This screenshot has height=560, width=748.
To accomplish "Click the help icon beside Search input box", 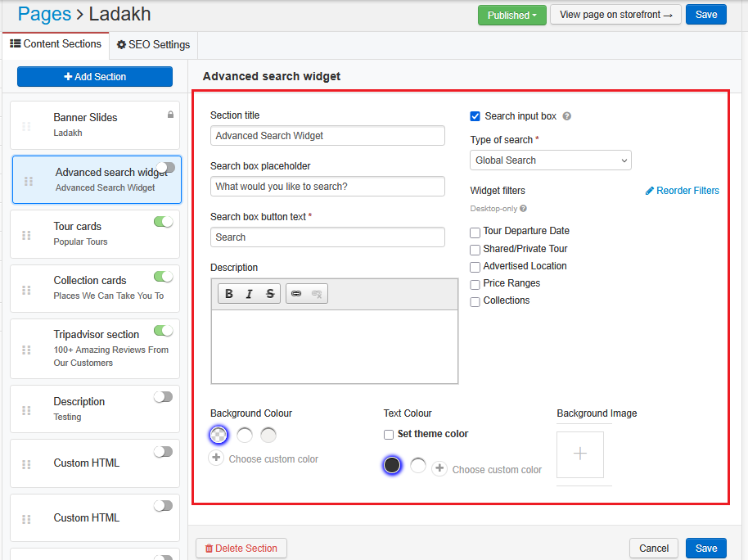I will tap(567, 116).
